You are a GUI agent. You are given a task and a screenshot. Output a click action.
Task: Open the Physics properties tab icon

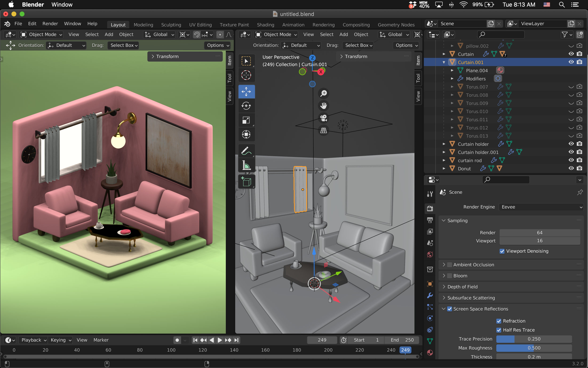click(430, 318)
